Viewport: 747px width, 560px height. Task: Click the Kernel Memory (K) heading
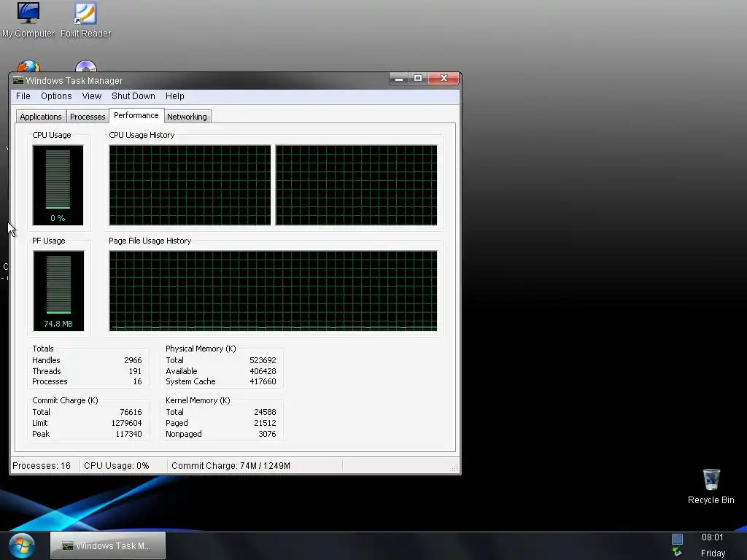198,400
